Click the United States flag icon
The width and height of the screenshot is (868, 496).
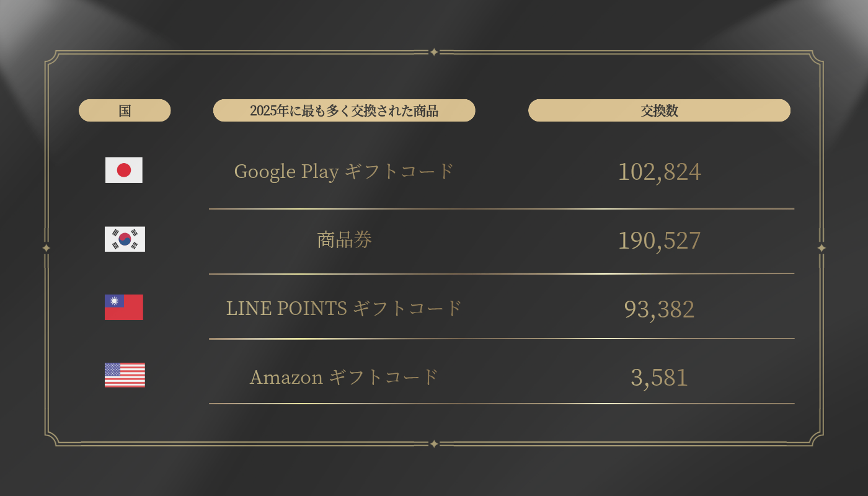coord(125,375)
